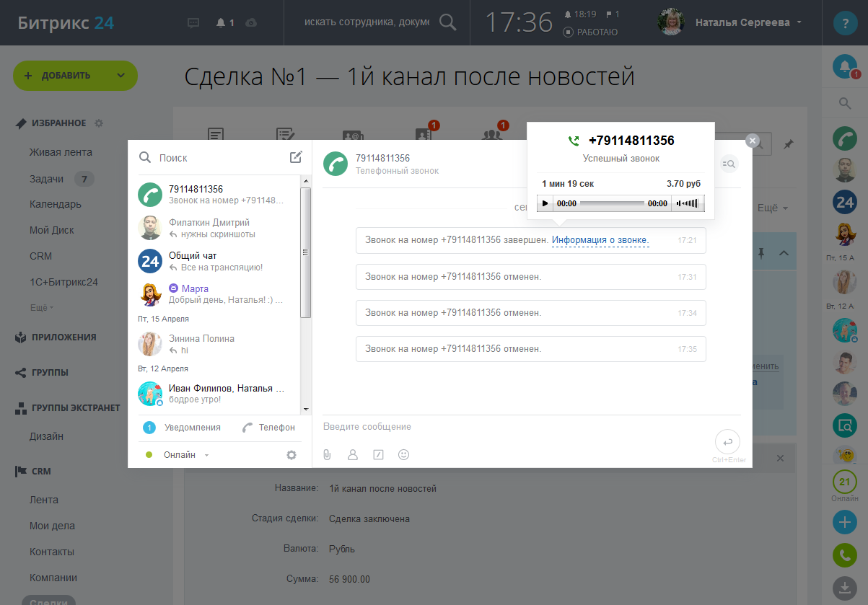868x605 pixels.
Task: Open the help question mark icon
Action: tap(845, 23)
